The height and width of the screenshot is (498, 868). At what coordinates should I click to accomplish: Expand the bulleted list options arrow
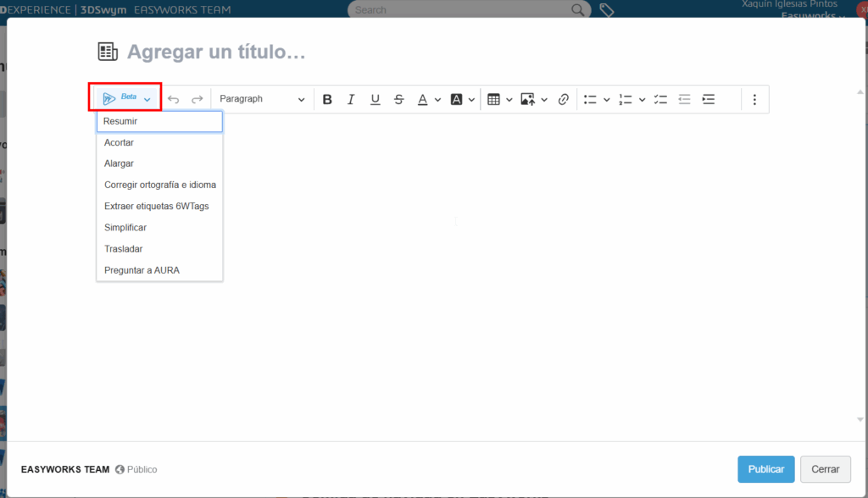pos(606,99)
